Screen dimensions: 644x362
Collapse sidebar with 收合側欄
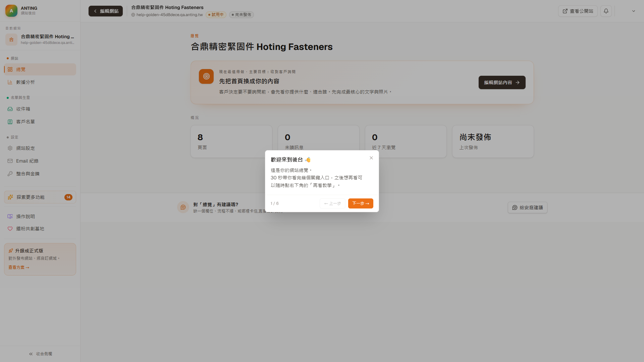point(40,354)
